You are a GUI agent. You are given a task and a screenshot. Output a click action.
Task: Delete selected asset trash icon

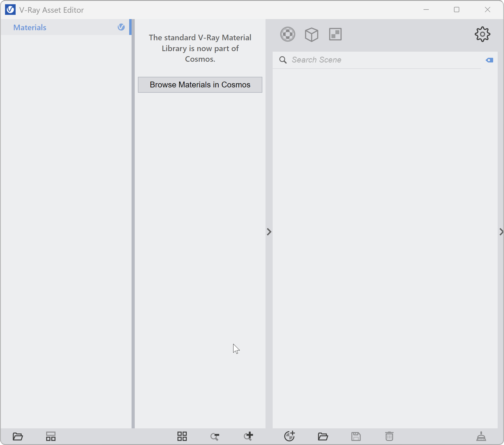point(389,436)
